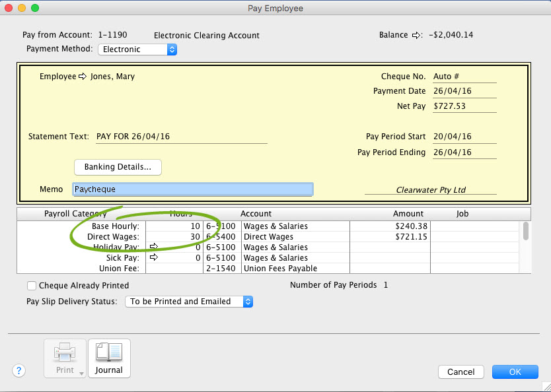This screenshot has width=551, height=392.
Task: Click the Balance zoom arrow
Action: click(416, 35)
